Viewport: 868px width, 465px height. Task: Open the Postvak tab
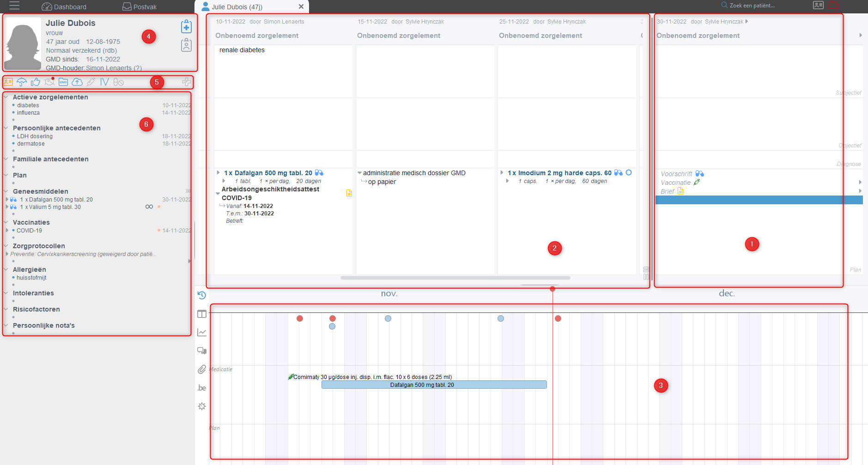tap(140, 6)
